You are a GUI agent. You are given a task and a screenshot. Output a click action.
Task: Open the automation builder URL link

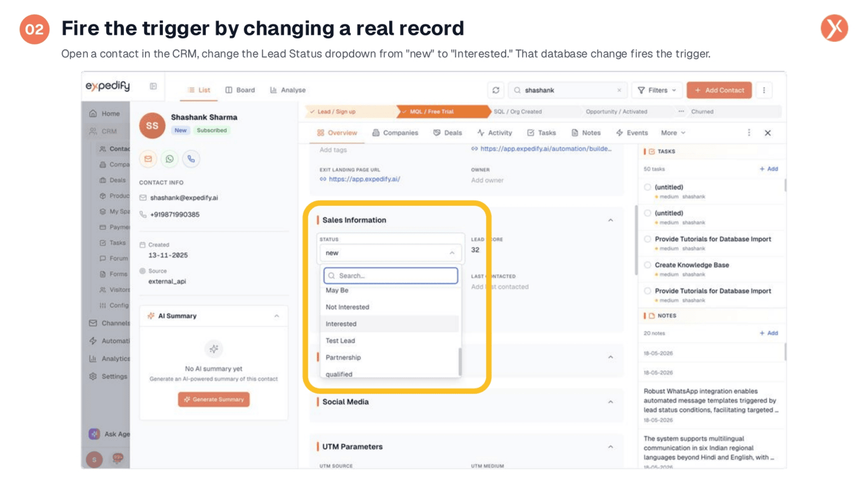click(545, 149)
